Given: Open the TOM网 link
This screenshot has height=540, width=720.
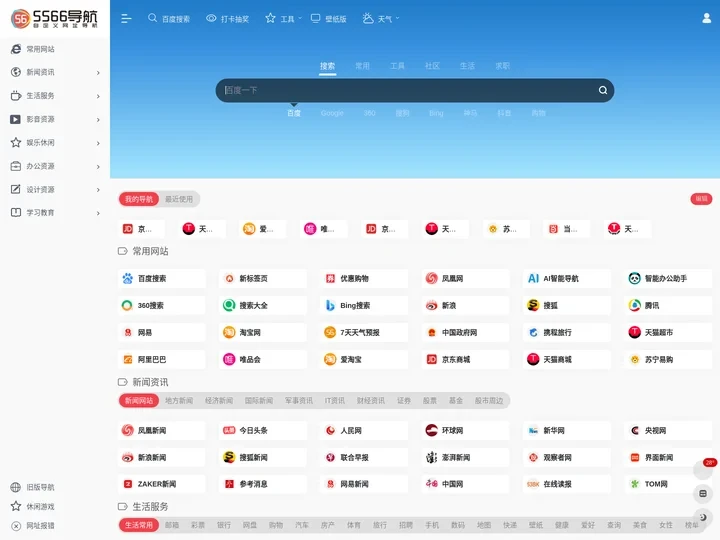Looking at the screenshot, I should pos(668,484).
